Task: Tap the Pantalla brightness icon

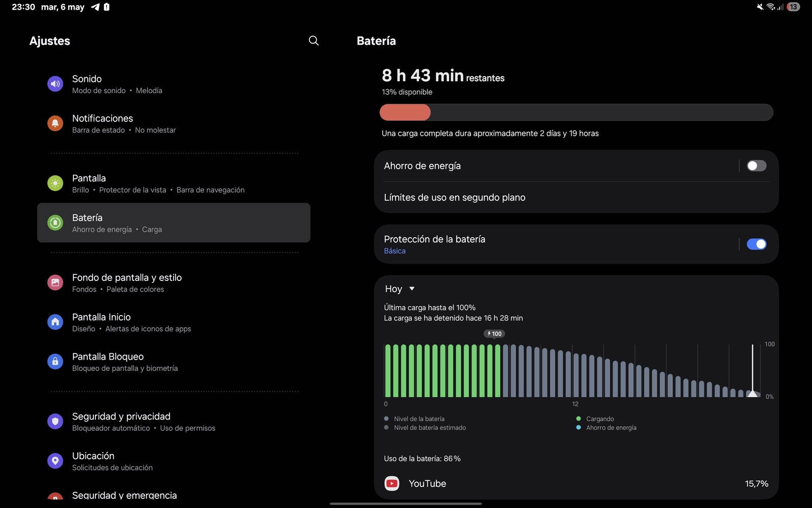Action: coord(55,183)
